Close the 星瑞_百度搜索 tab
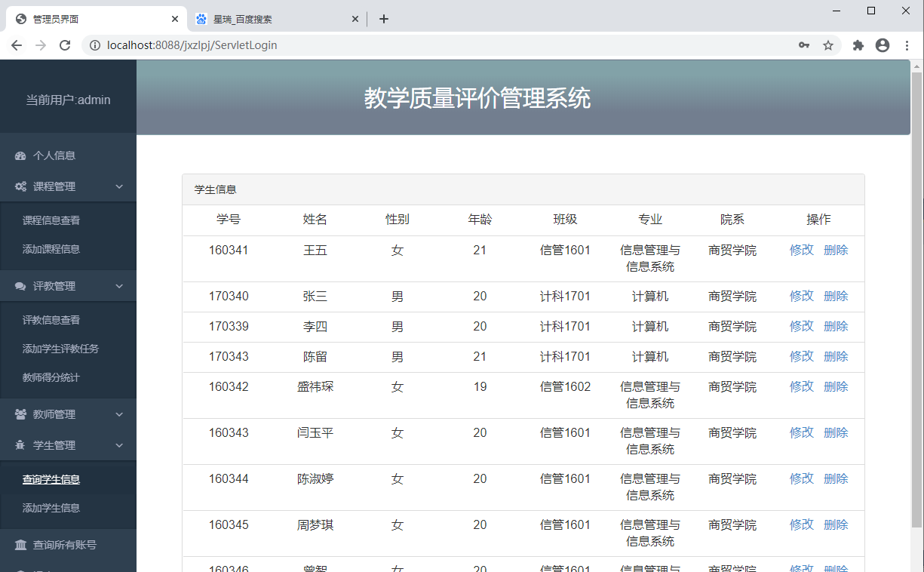 (x=355, y=19)
